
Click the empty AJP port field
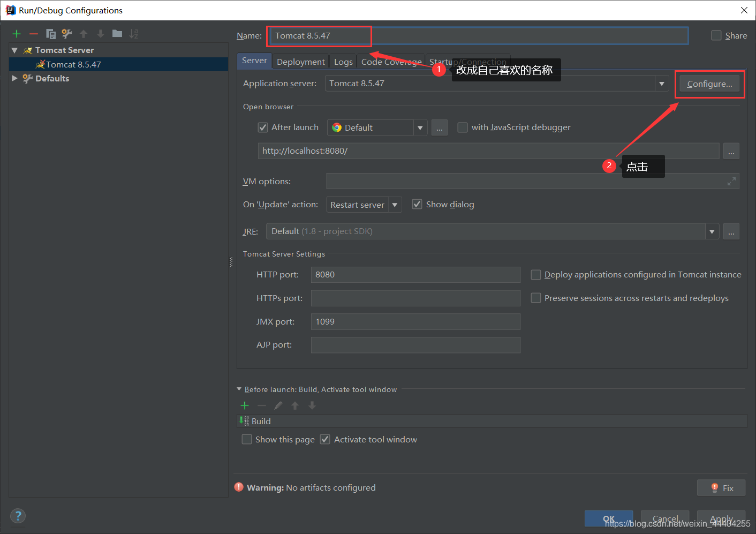click(x=415, y=345)
